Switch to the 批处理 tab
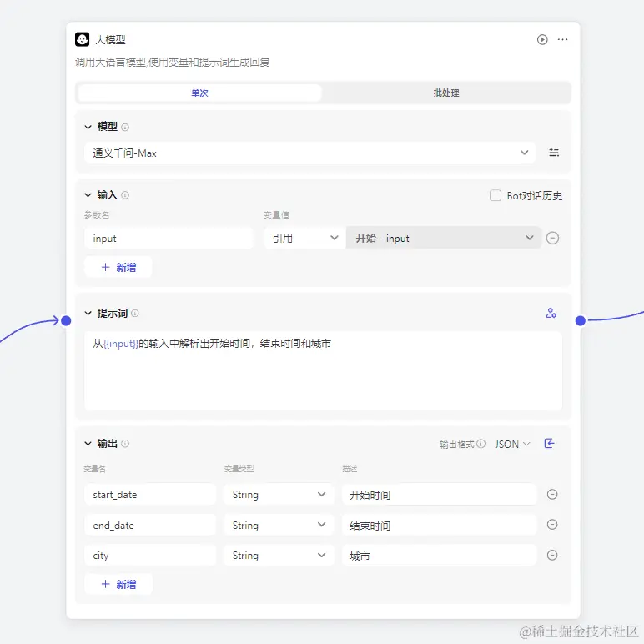The width and height of the screenshot is (644, 644). pos(446,93)
